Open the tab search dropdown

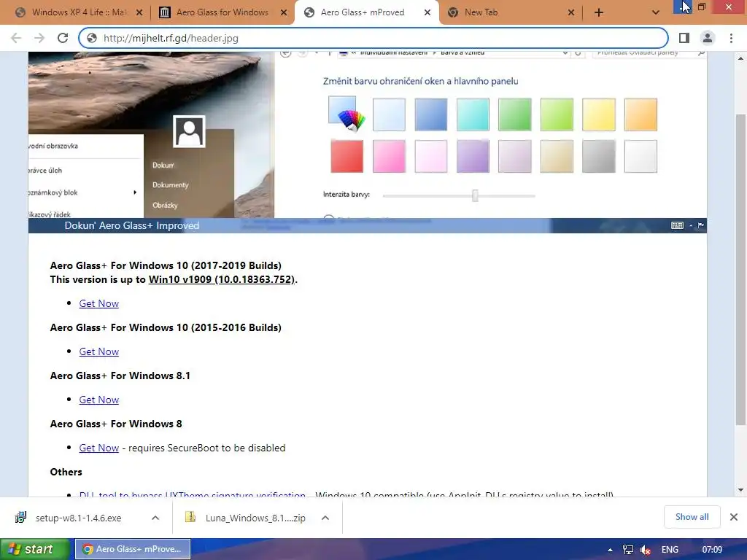(x=656, y=12)
